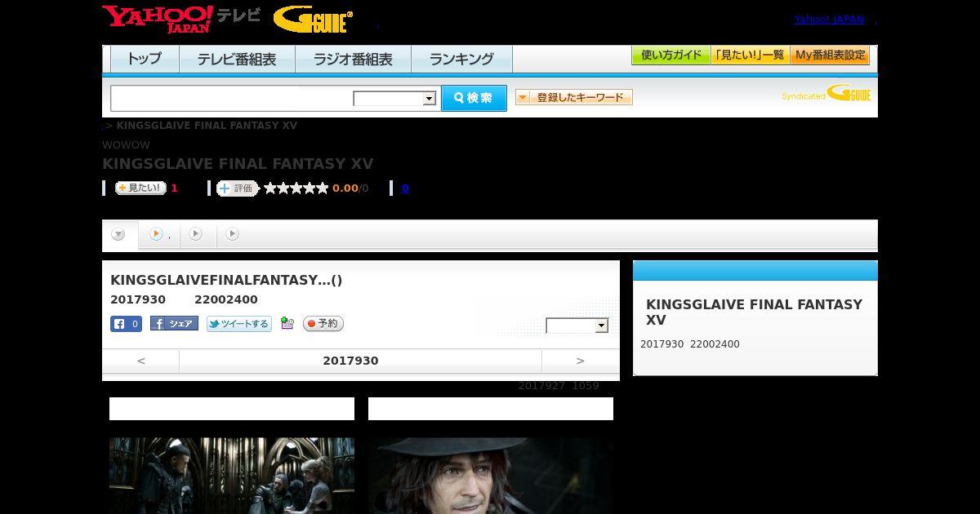Rate with the fifth star
980x514 pixels.
point(323,188)
